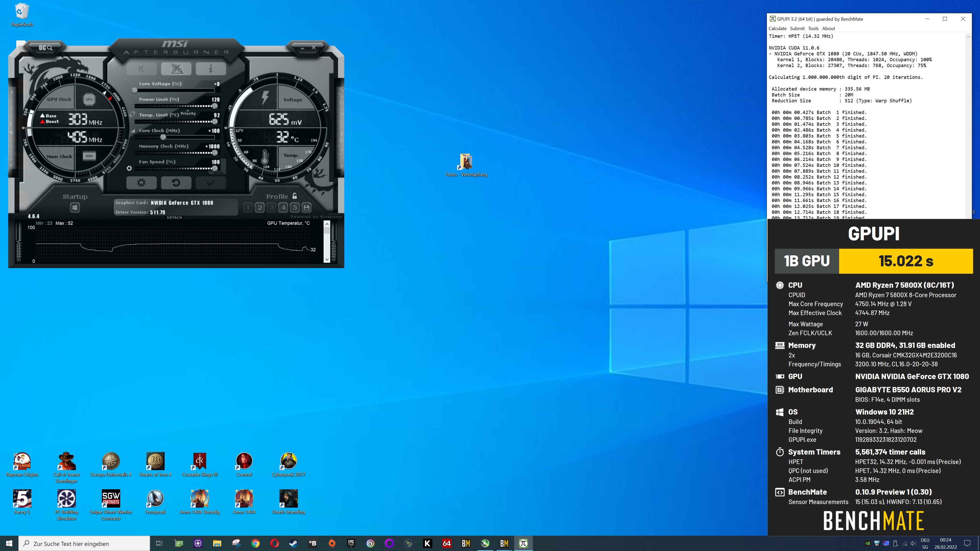Select the Frostpunk desktop shortcut
Viewport: 980px width, 551px height.
pyautogui.click(x=155, y=502)
